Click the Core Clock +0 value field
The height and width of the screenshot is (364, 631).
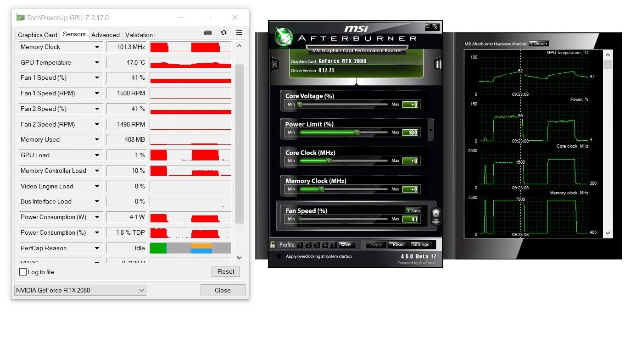(x=410, y=161)
